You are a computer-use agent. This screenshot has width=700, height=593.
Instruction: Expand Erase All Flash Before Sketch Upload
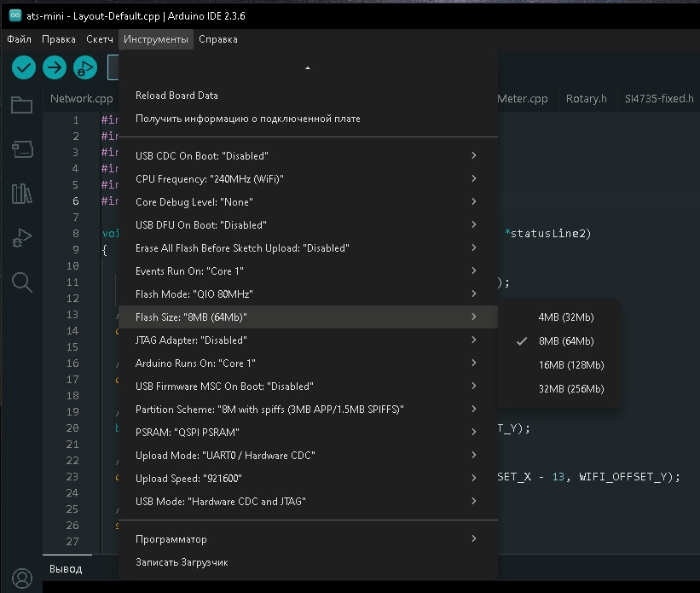click(x=308, y=248)
